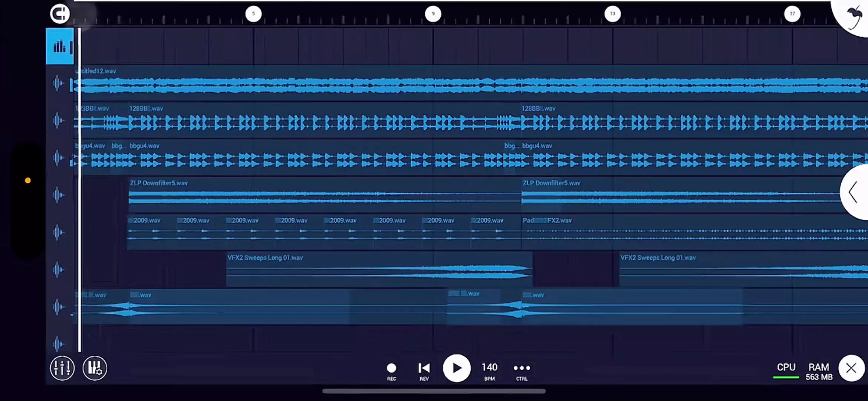Select the untitled12.wav track waveform icon

coord(59,83)
